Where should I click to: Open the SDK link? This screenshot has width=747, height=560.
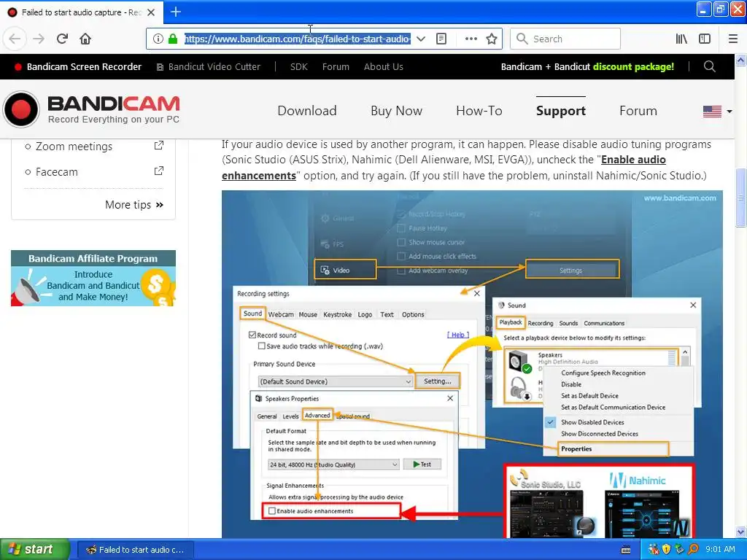coord(298,66)
